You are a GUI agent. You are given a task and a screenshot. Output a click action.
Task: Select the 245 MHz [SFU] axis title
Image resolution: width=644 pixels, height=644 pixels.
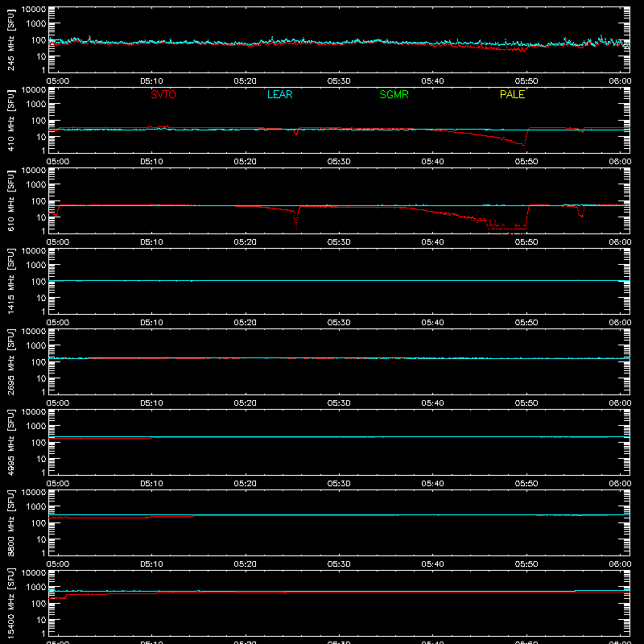point(10,39)
